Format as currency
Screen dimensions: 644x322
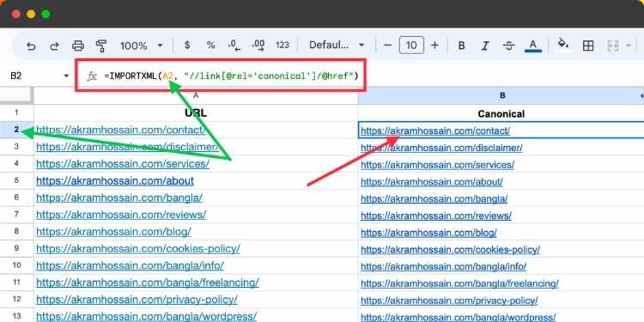(187, 46)
